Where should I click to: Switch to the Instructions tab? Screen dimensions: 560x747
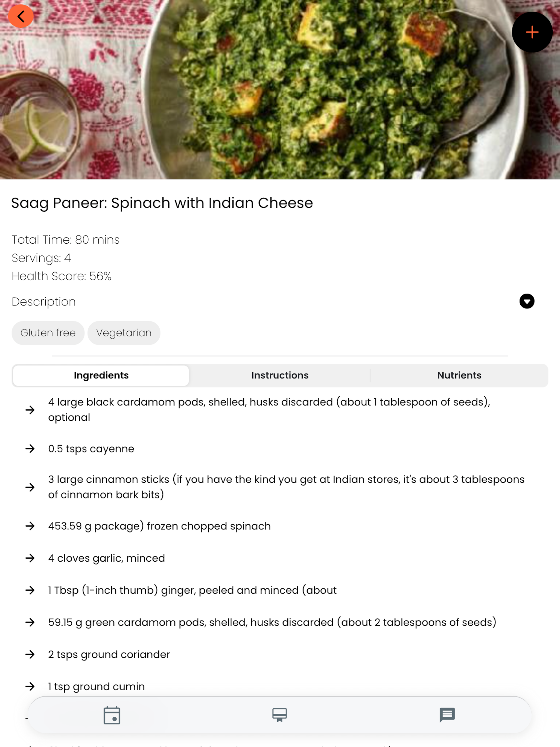tap(280, 375)
